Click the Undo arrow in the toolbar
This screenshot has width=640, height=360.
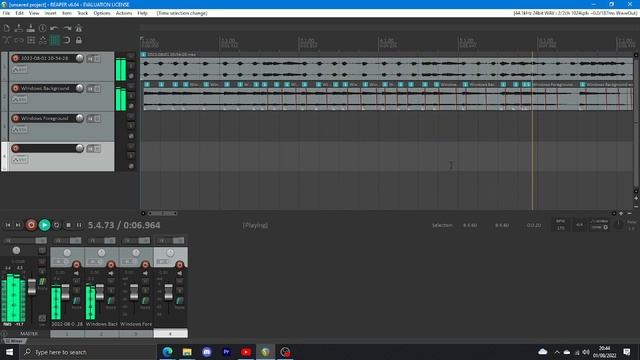click(x=54, y=28)
